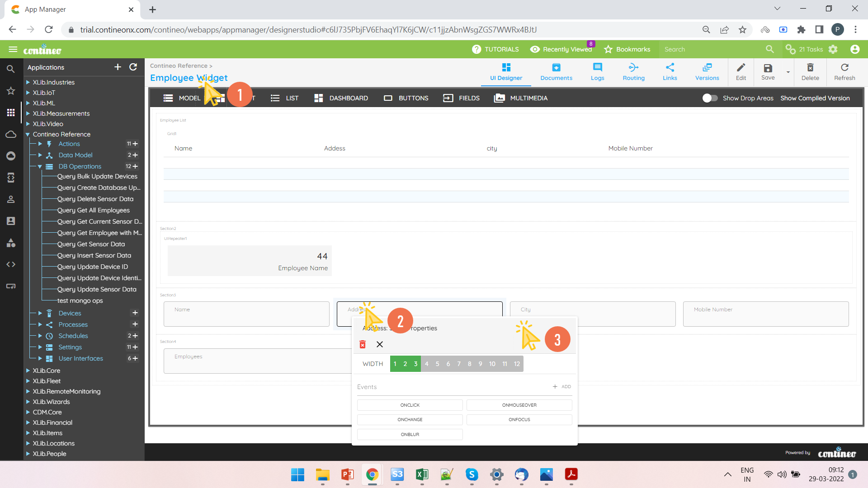Expand the User Interfaces node
The width and height of the screenshot is (868, 488).
coord(40,358)
